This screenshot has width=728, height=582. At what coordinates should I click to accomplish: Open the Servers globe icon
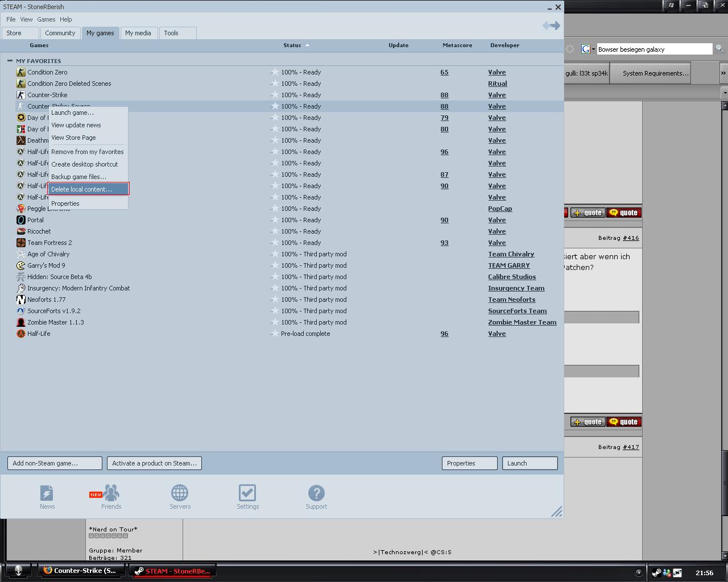(x=180, y=493)
